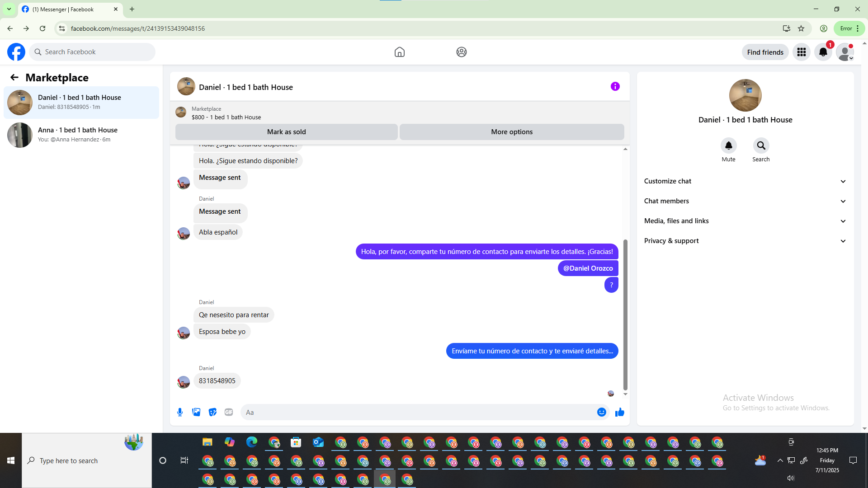The height and width of the screenshot is (488, 868).
Task: Mark the listing as sold
Action: [x=287, y=132]
